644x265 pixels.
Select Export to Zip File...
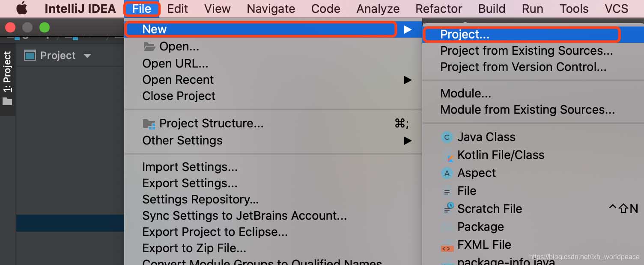(x=194, y=248)
